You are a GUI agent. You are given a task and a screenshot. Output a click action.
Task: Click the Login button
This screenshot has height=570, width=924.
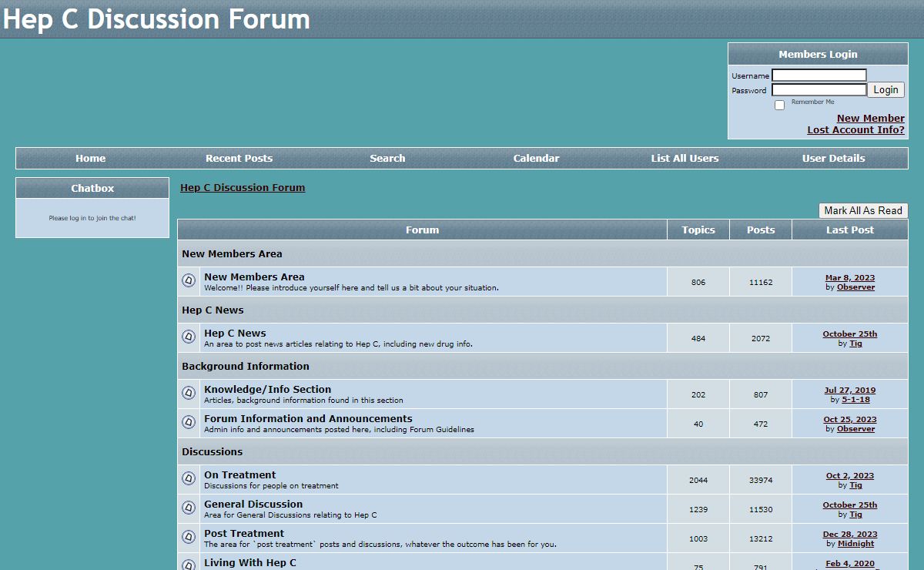(x=885, y=90)
